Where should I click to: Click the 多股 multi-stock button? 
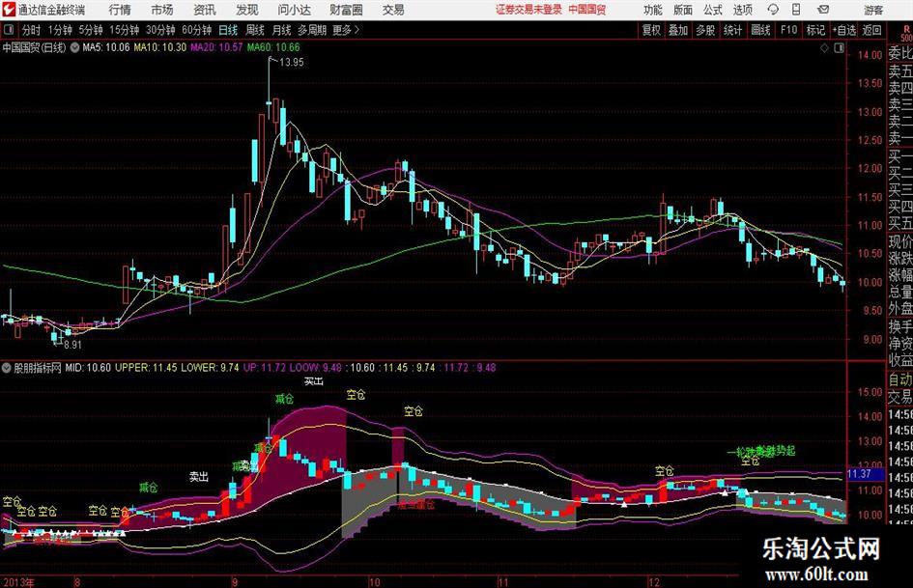(x=705, y=30)
